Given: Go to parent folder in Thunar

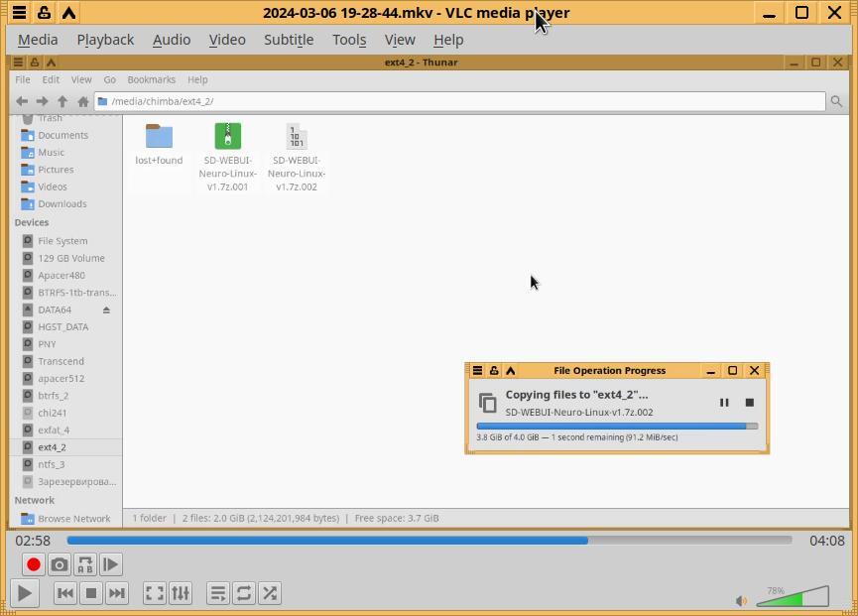Looking at the screenshot, I should [62, 101].
